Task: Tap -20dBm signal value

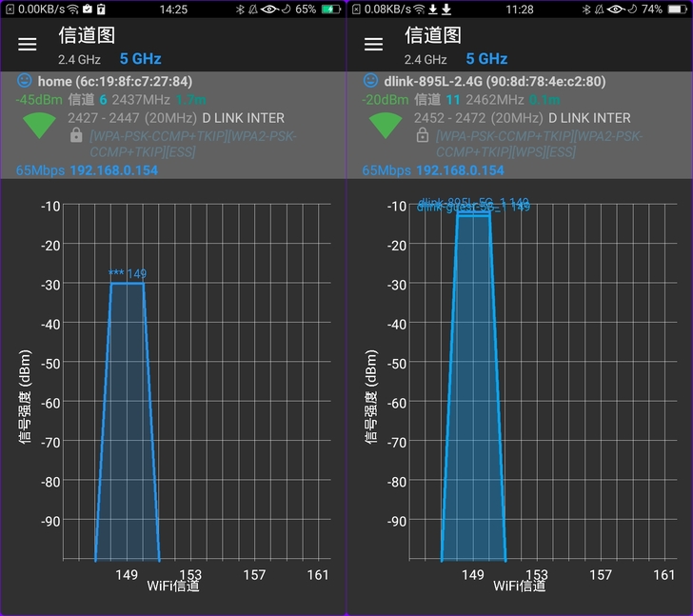Action: (x=385, y=100)
